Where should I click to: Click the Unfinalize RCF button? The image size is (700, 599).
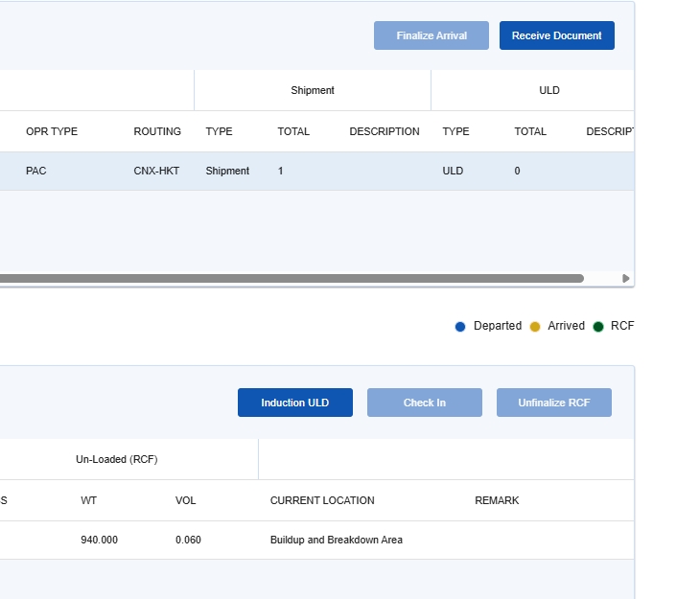(553, 403)
